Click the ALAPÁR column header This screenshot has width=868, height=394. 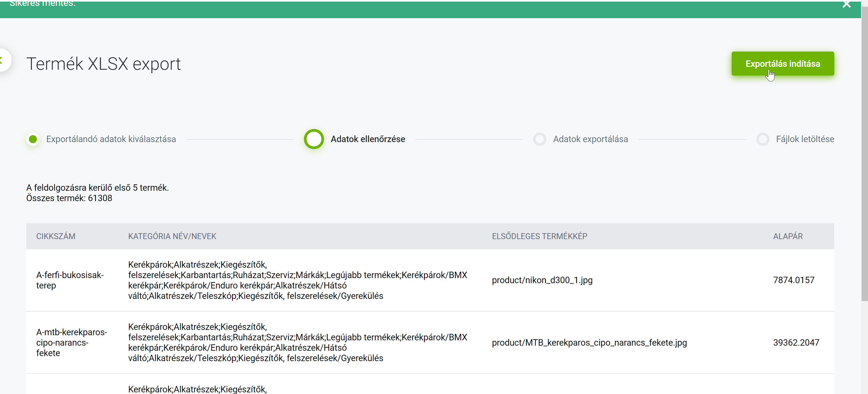tap(788, 236)
